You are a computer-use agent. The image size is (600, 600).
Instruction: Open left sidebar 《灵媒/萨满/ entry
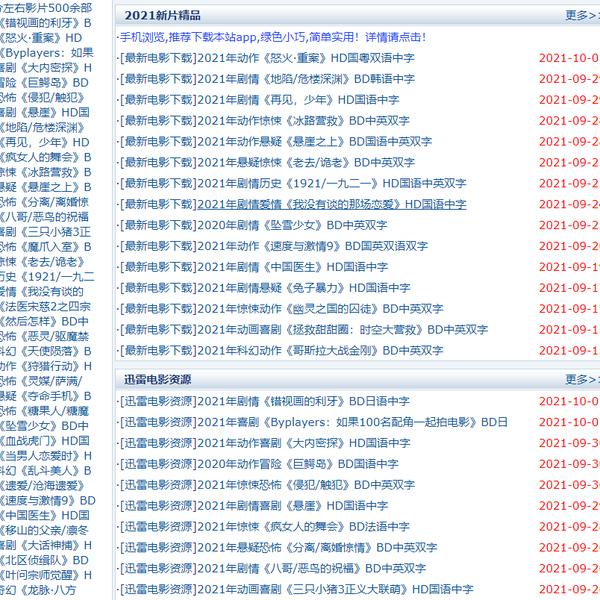coord(41,381)
